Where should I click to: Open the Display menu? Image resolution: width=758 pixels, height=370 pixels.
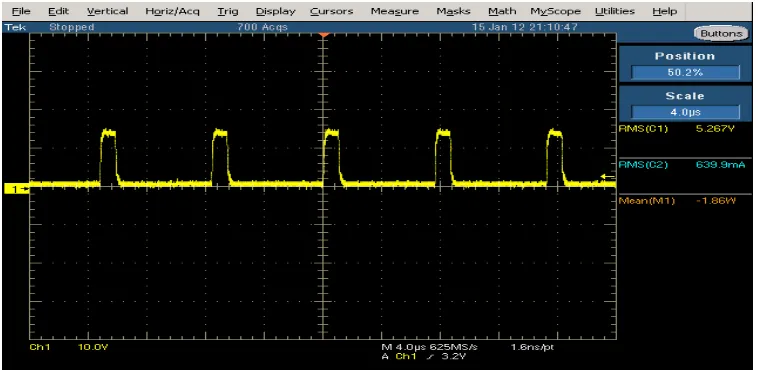tap(276, 11)
